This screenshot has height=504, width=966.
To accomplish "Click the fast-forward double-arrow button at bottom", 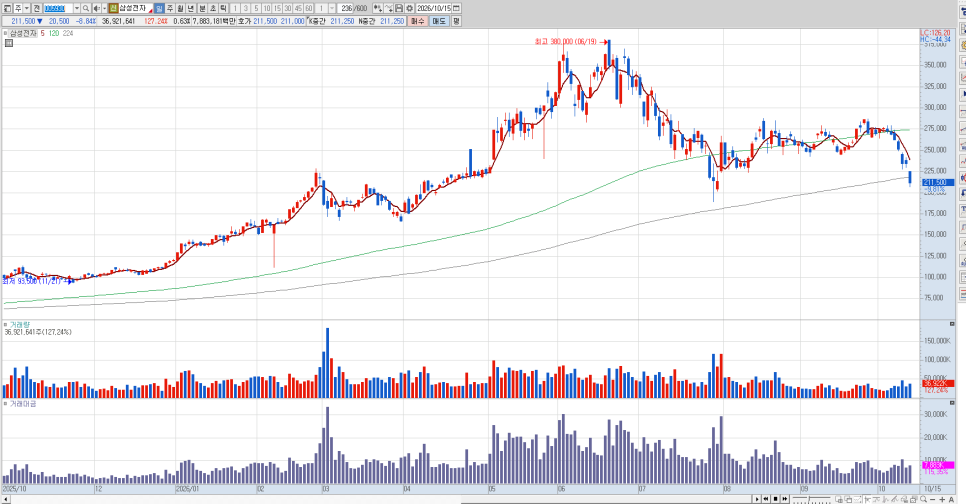I will pos(785,499).
